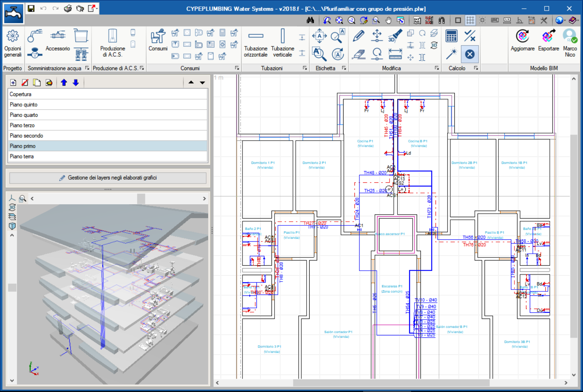Click the binoculars search icon
583x392 pixels.
pyautogui.click(x=310, y=20)
